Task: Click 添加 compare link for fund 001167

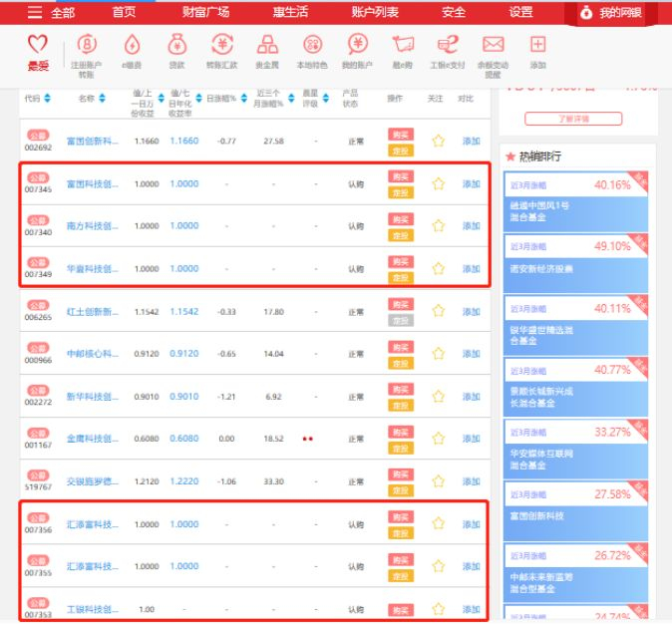Action: click(471, 439)
